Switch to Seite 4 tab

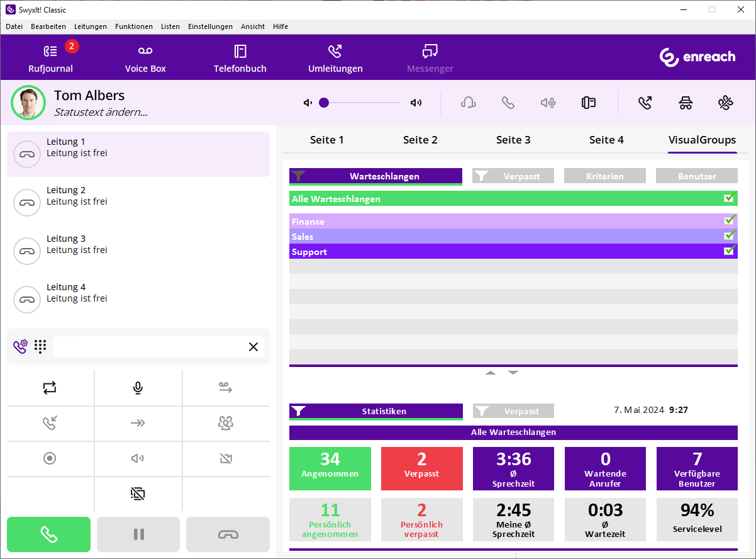tap(606, 140)
